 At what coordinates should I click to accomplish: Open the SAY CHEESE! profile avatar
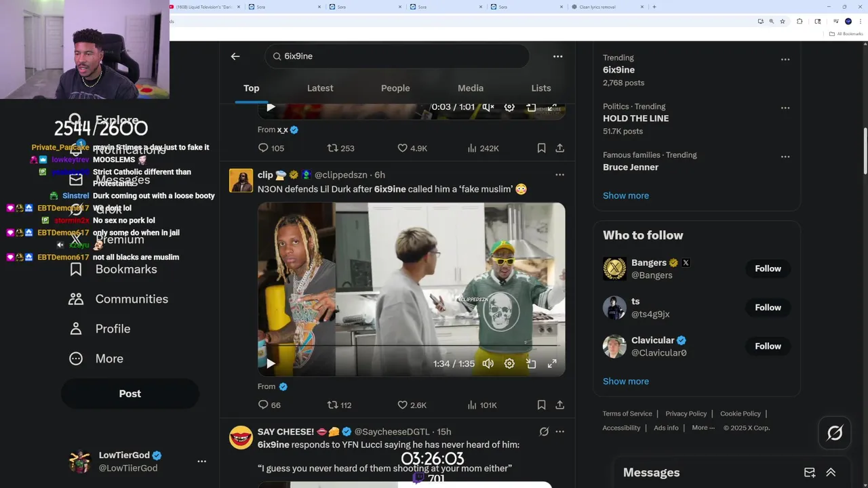[241, 438]
